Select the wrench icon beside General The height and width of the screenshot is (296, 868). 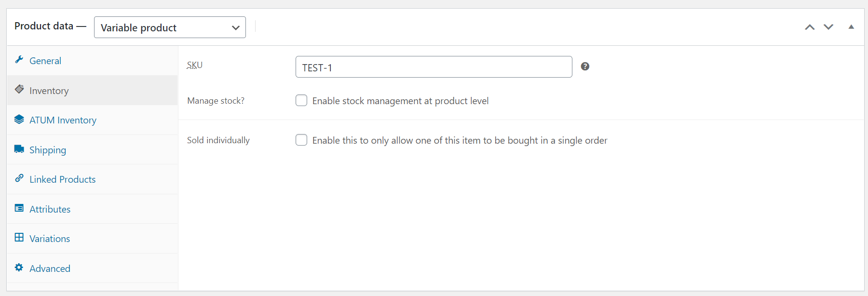coord(19,60)
